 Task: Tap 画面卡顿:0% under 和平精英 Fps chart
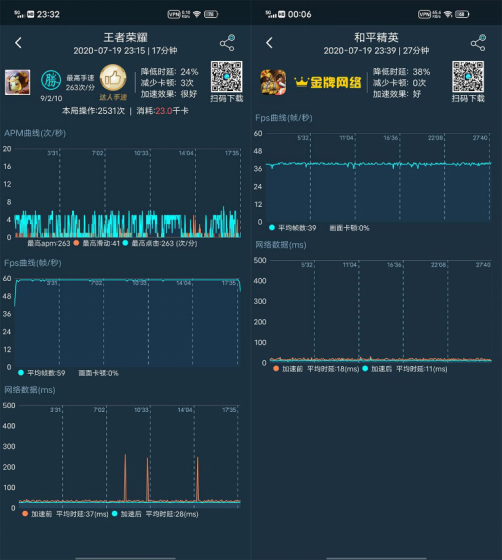pos(350,228)
